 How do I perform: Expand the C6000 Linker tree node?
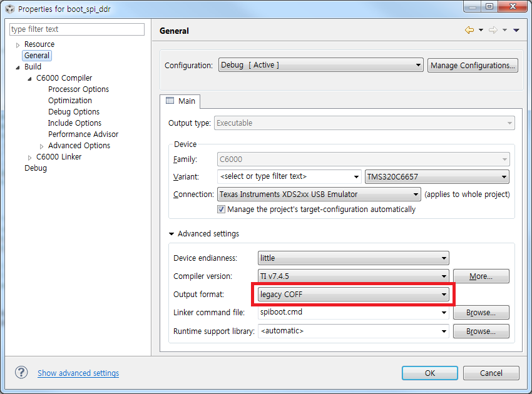coord(30,157)
